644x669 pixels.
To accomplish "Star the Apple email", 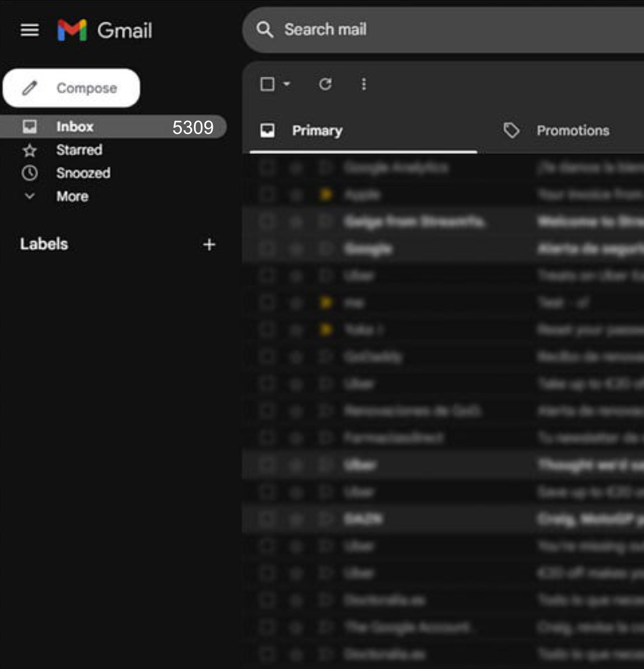I will (x=296, y=194).
